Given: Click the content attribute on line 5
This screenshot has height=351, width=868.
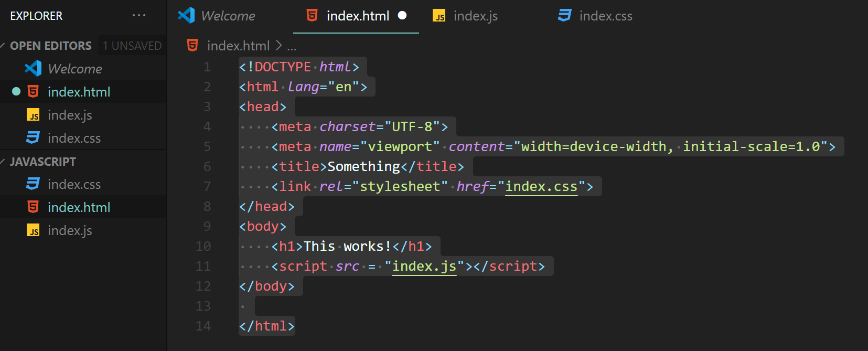Looking at the screenshot, I should tap(477, 146).
